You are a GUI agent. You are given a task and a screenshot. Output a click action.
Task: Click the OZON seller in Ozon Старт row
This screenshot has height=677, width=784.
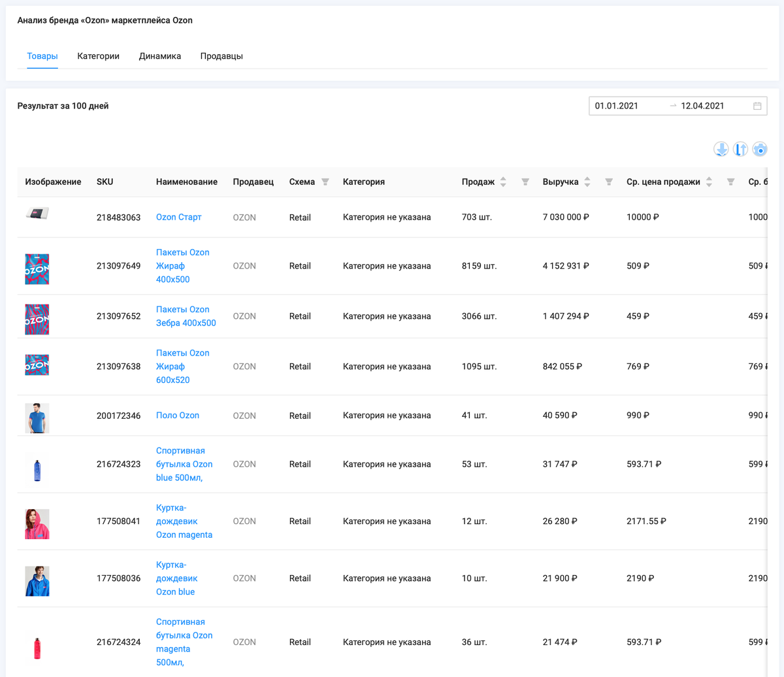pyautogui.click(x=244, y=218)
